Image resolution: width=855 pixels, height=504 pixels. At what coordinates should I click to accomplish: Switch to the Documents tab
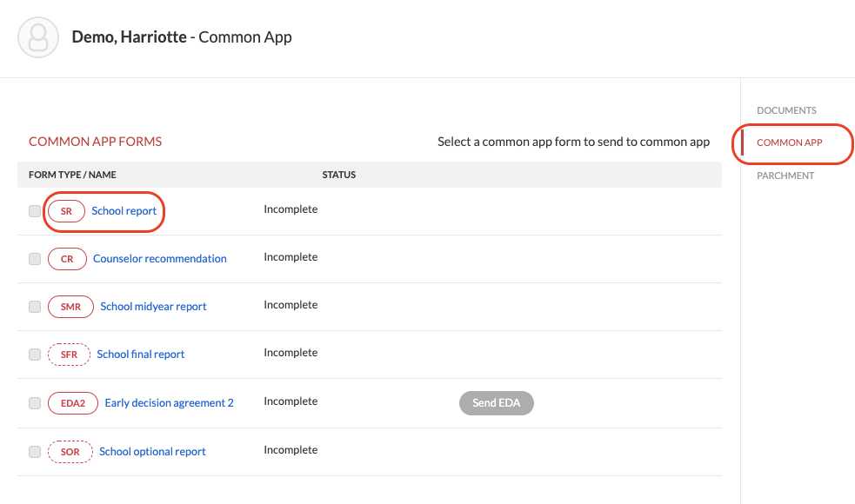[x=786, y=110]
